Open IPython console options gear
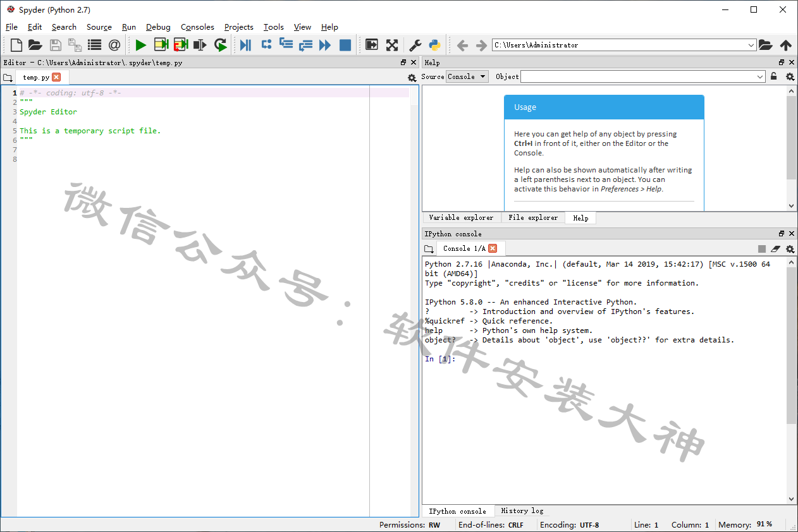The height and width of the screenshot is (532, 798). click(790, 249)
